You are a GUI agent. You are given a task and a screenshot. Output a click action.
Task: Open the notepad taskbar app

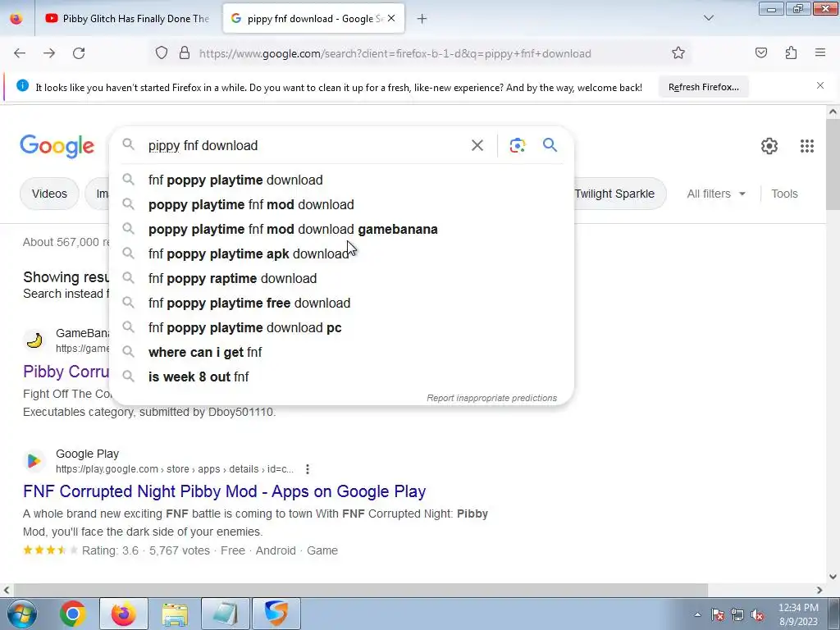point(226,614)
